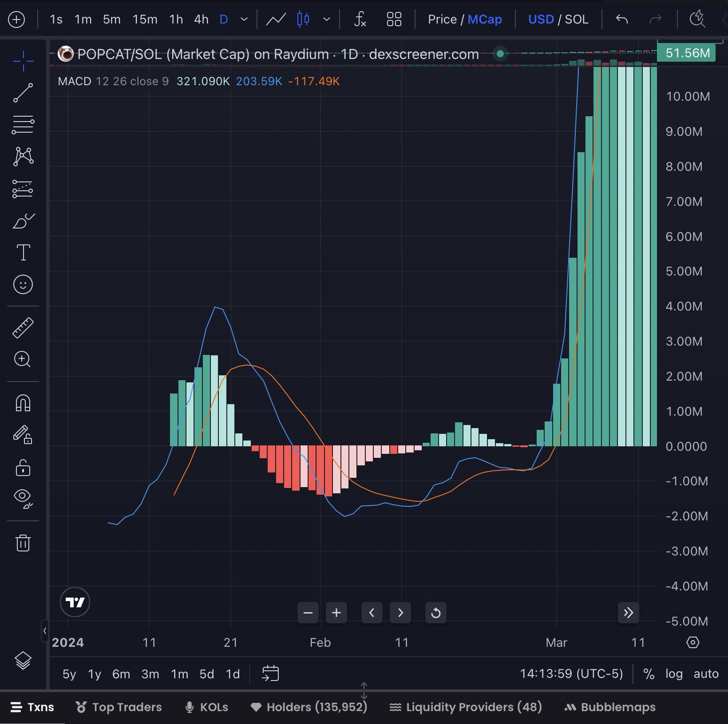Enable auto scale for the chart
Screen dimensions: 728x724
[x=706, y=674]
